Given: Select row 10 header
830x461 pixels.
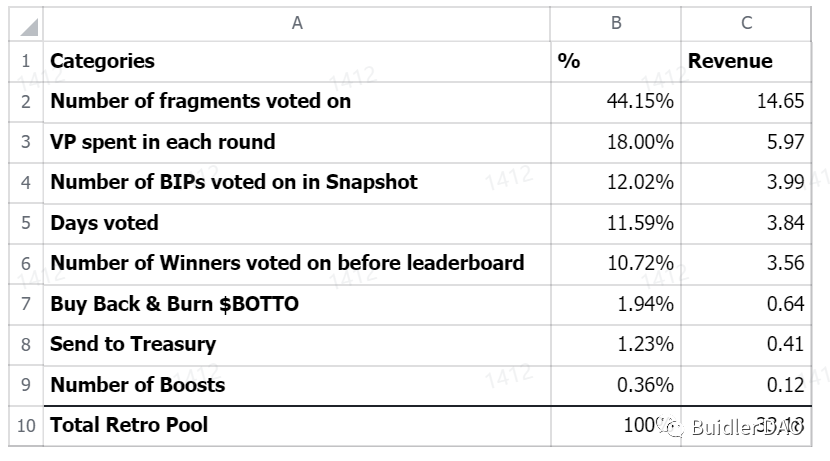Looking at the screenshot, I should (26, 426).
